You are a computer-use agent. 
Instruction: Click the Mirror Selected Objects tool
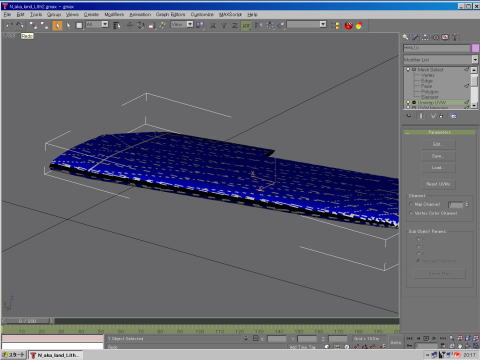coord(258,25)
